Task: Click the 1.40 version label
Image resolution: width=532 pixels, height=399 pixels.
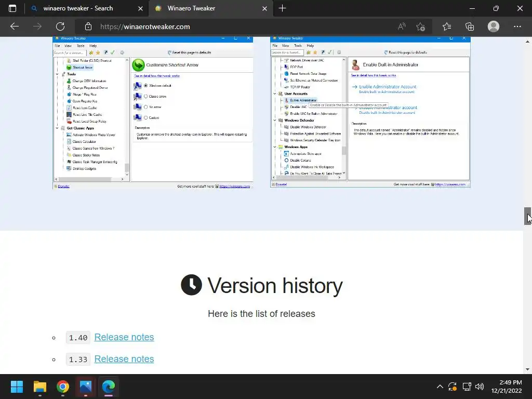Action: click(78, 338)
